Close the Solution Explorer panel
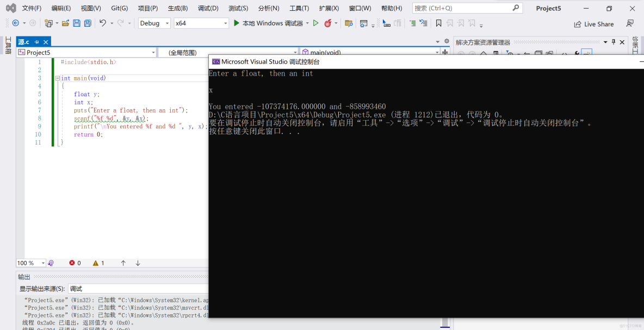 (622, 42)
